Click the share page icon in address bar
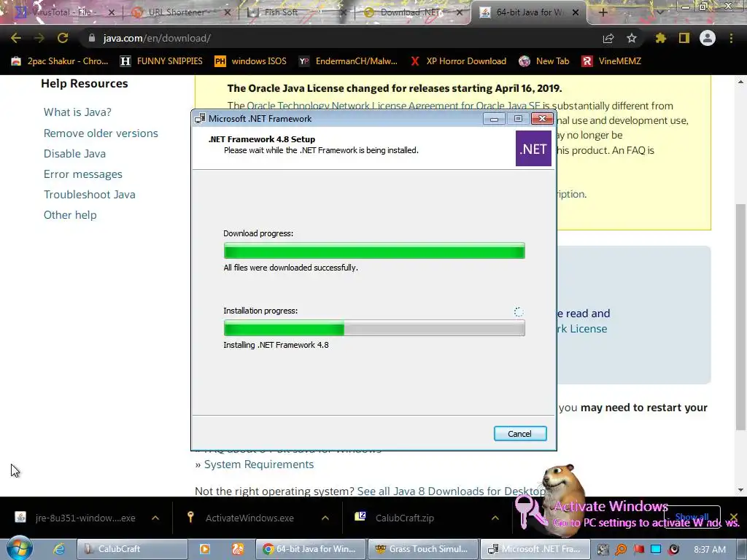747x560 pixels. (x=608, y=39)
